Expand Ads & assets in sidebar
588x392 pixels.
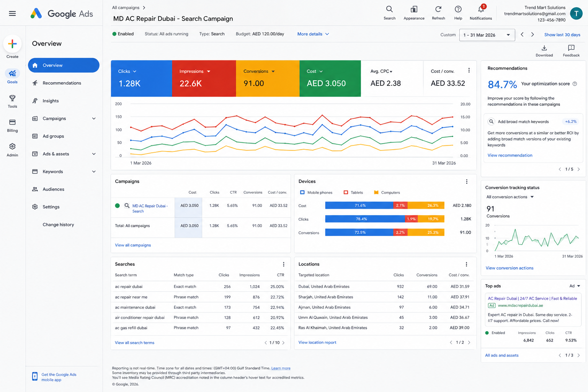click(94, 154)
